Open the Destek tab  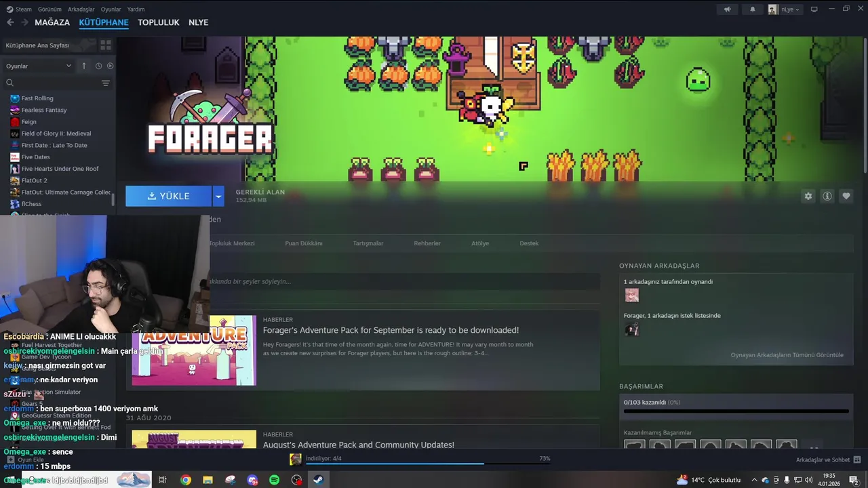529,243
